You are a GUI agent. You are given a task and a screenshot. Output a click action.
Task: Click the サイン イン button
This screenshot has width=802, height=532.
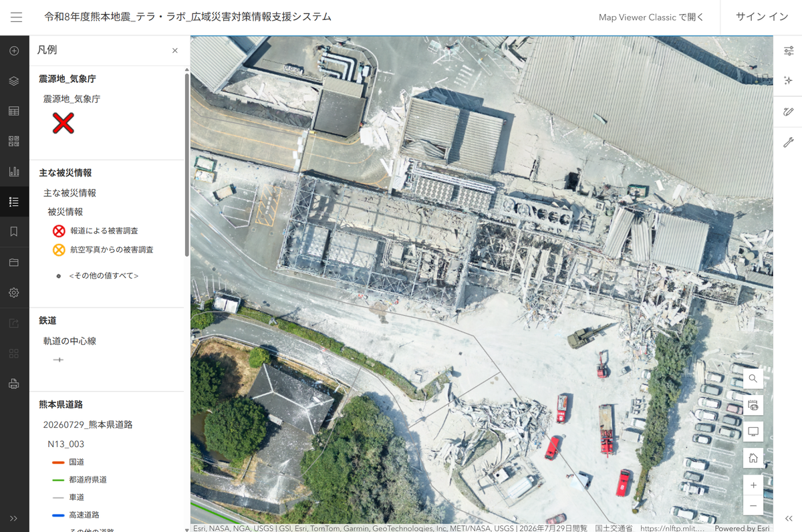(761, 17)
